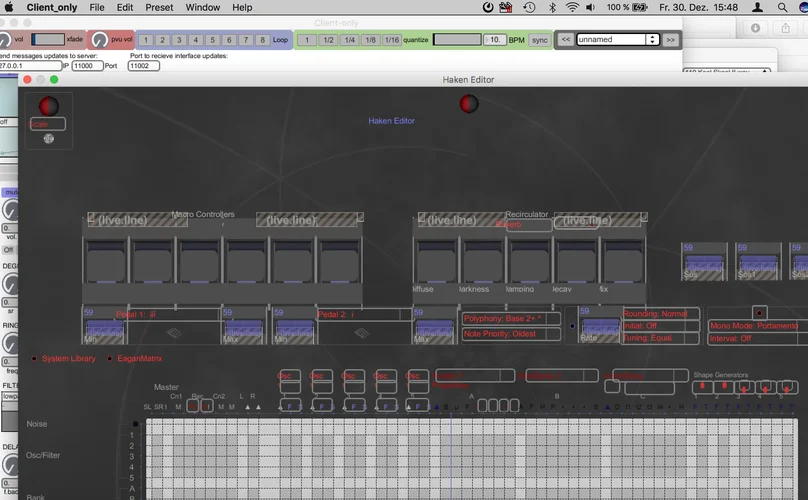Click the Bluetooth icon in menu bar

coord(551,7)
